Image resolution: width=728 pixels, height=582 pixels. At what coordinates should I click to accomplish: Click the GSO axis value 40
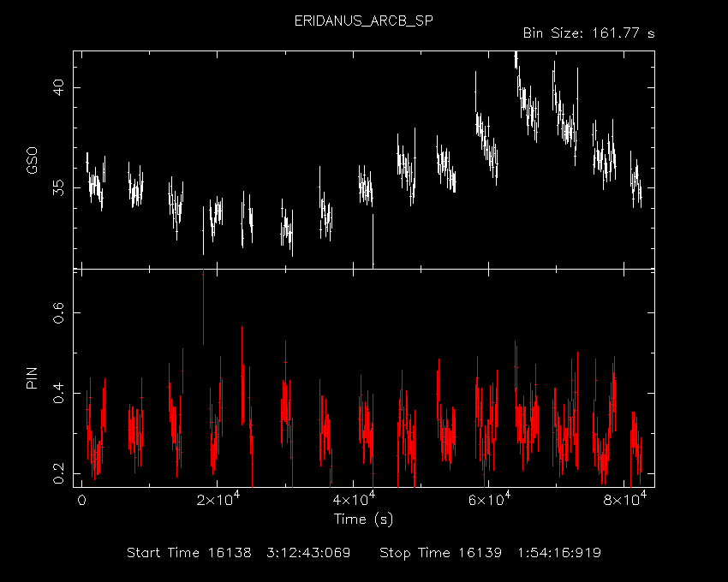[58, 87]
